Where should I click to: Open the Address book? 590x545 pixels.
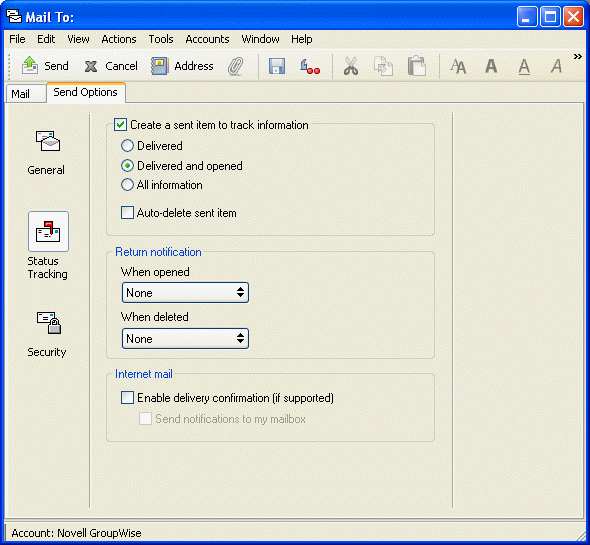[182, 66]
